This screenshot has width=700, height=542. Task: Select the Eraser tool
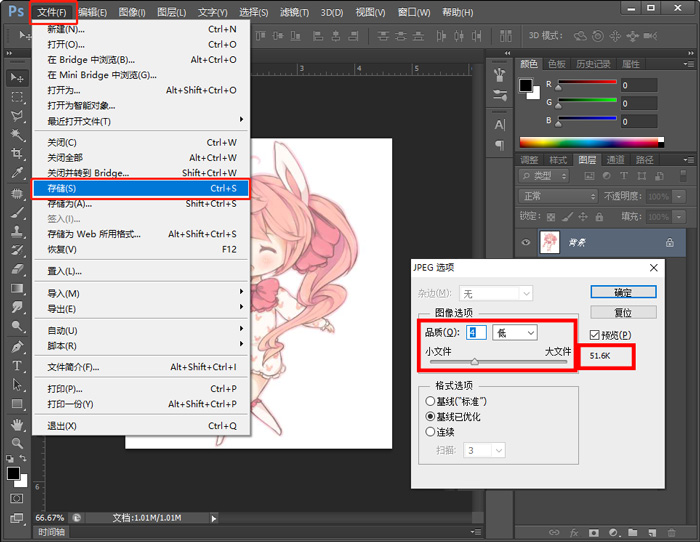pos(17,269)
